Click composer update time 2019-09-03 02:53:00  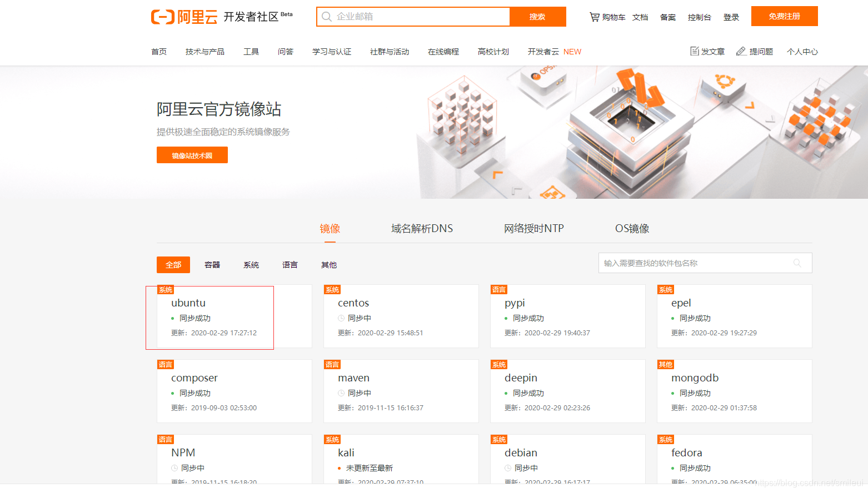pyautogui.click(x=224, y=408)
